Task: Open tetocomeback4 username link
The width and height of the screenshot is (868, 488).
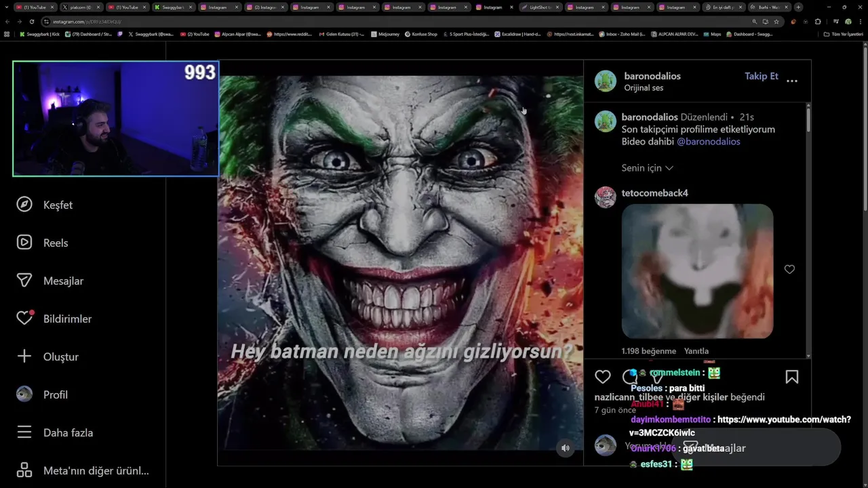Action: (654, 193)
